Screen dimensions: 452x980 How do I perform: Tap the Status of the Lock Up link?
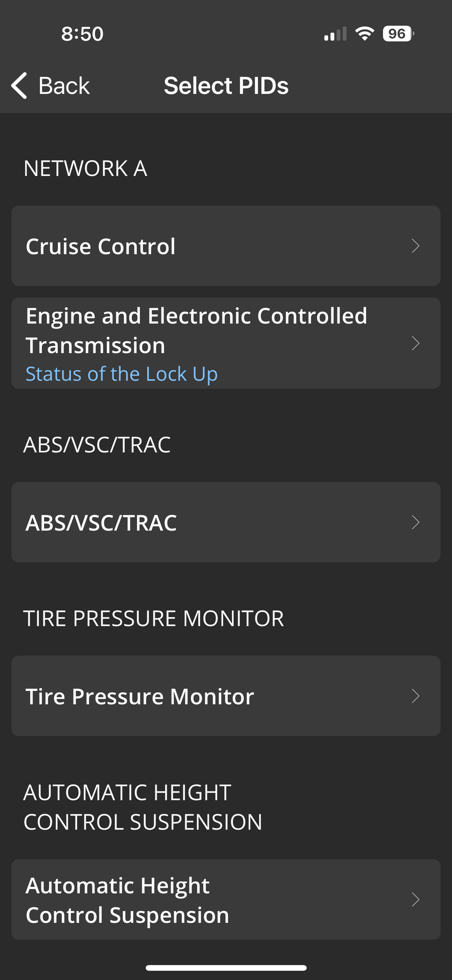[x=122, y=374]
